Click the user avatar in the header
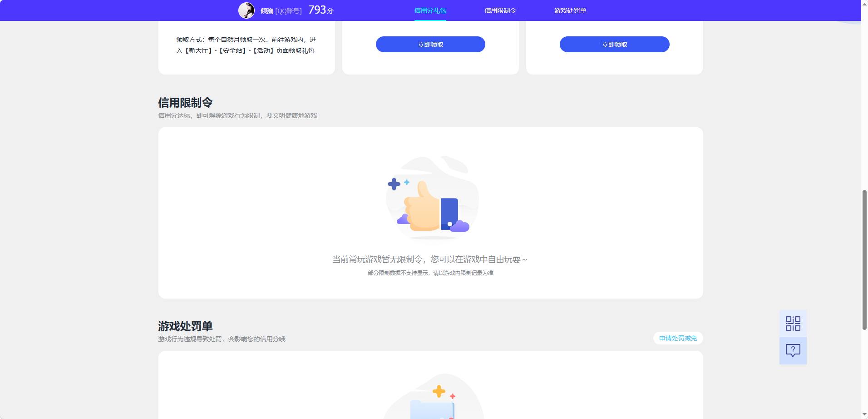This screenshot has height=419, width=868. point(247,10)
